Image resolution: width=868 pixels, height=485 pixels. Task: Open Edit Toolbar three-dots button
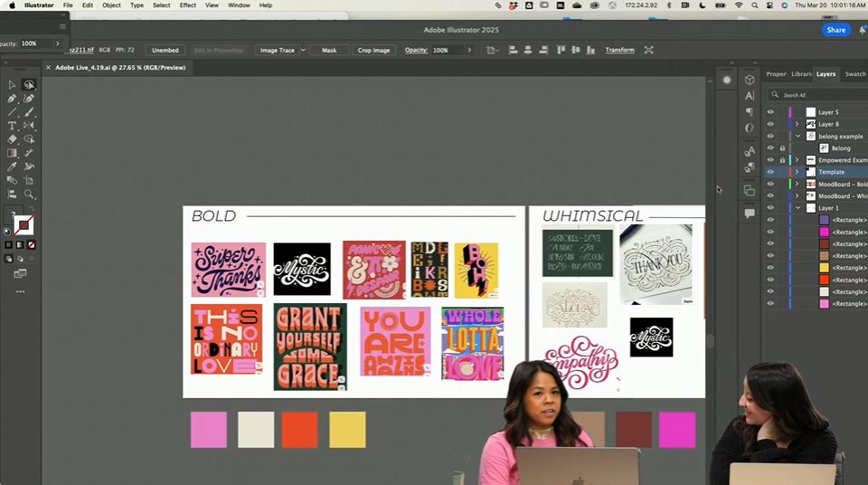coord(21,291)
